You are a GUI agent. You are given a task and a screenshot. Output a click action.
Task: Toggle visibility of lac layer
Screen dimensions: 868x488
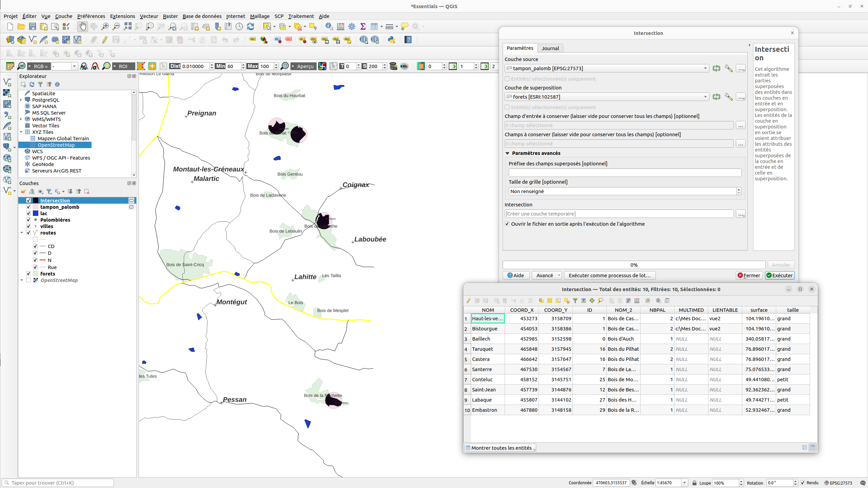pos(28,213)
